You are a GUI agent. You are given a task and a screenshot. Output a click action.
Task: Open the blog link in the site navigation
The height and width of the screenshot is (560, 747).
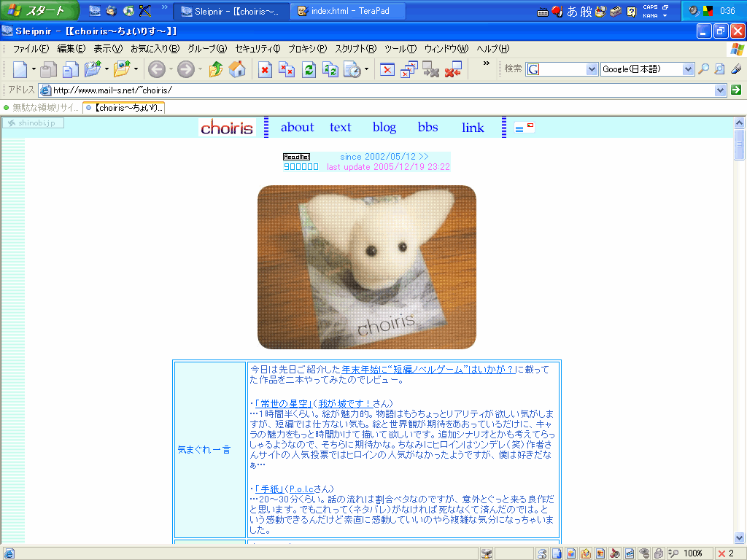tap(384, 127)
